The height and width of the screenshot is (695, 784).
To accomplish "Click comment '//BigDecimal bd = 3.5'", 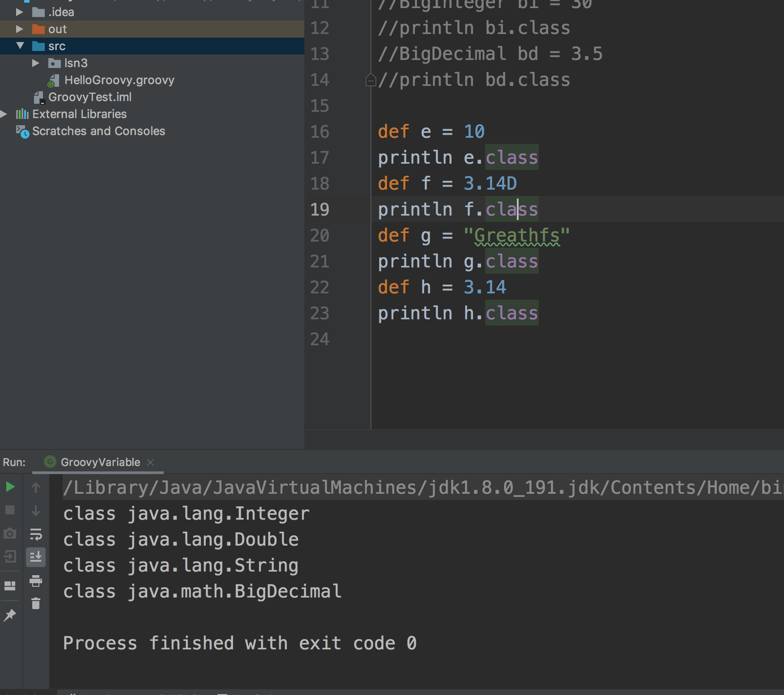I will [x=490, y=54].
